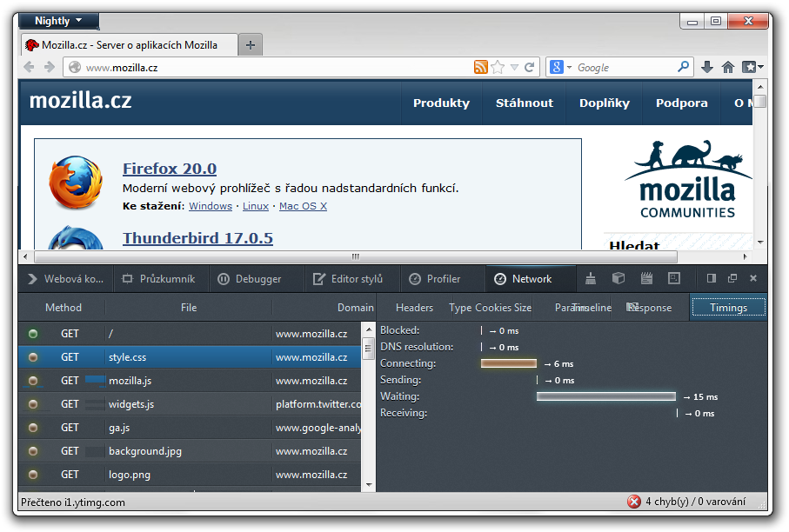789x532 pixels.
Task: Reload the page using the refresh icon
Action: [x=530, y=67]
